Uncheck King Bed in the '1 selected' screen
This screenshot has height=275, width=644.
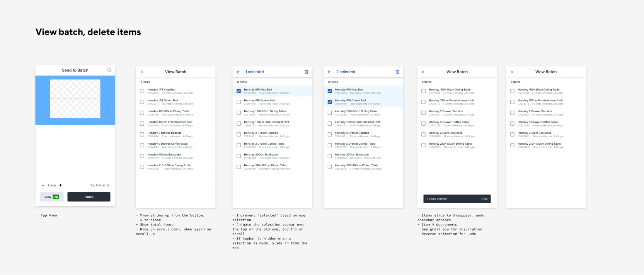(239, 91)
